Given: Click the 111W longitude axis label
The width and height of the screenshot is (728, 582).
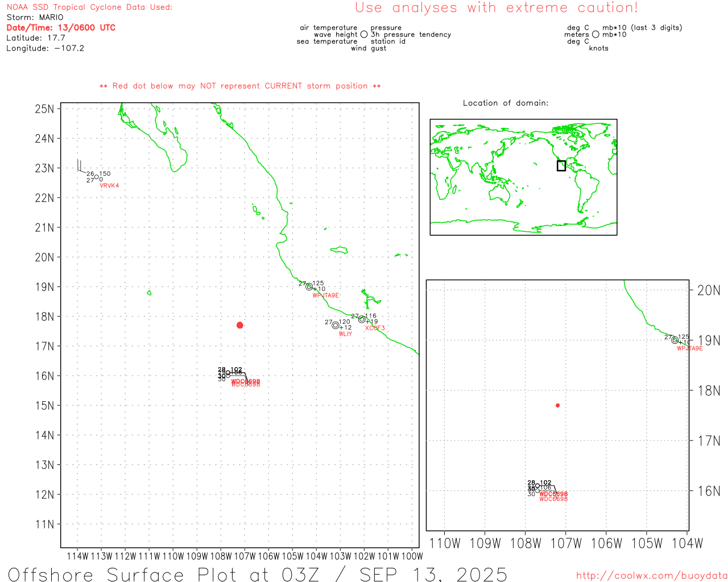Looking at the screenshot, I should (x=150, y=556).
